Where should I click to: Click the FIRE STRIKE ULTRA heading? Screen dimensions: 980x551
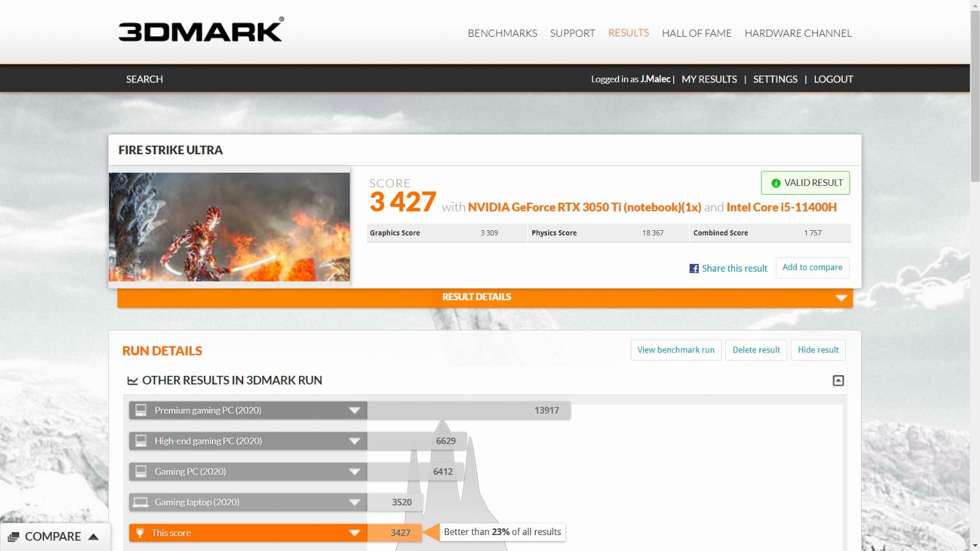[x=170, y=150]
